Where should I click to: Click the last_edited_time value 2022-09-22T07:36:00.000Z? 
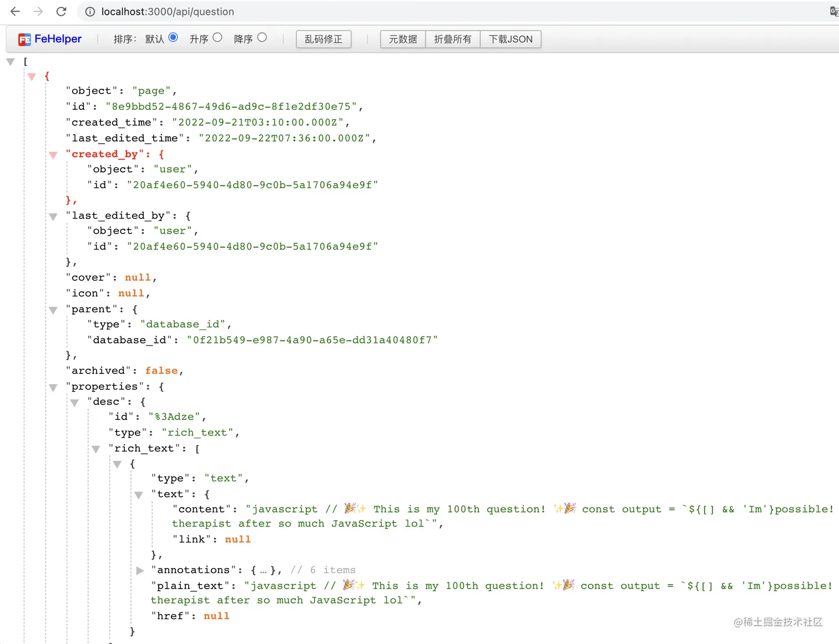(285, 138)
